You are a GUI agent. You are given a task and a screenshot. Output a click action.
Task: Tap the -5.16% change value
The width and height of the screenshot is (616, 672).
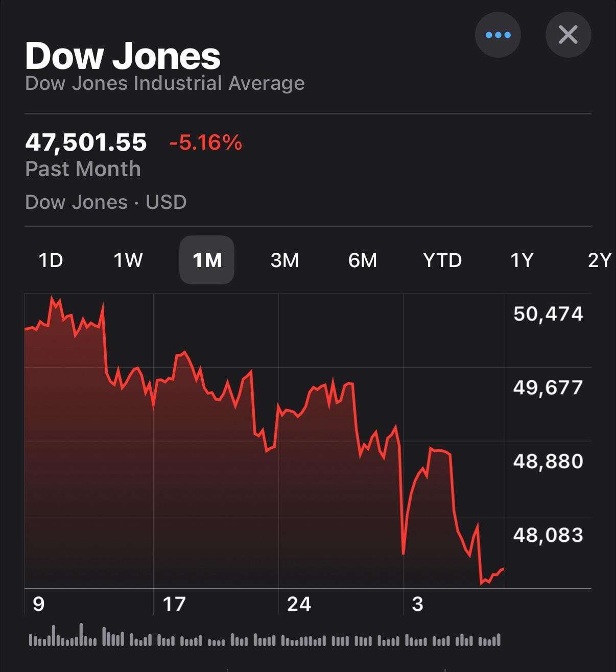(205, 142)
